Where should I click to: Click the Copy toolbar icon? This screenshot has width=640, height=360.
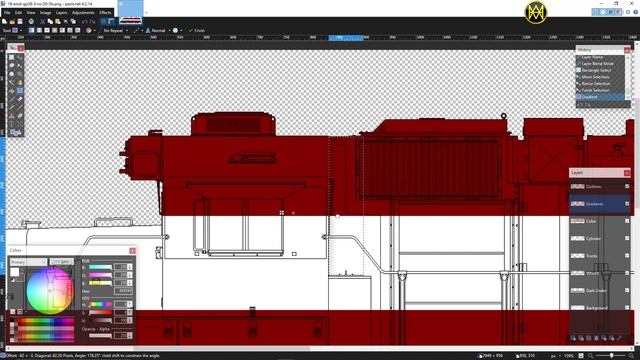point(50,21)
